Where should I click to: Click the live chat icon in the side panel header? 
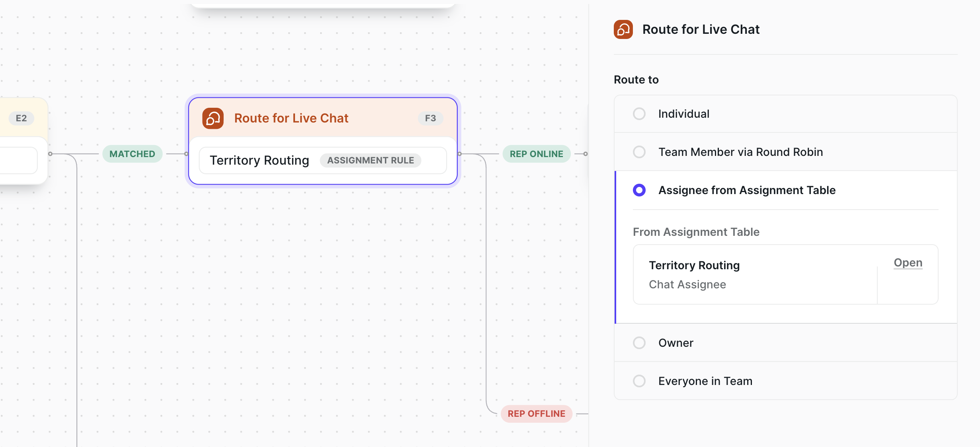pos(623,29)
